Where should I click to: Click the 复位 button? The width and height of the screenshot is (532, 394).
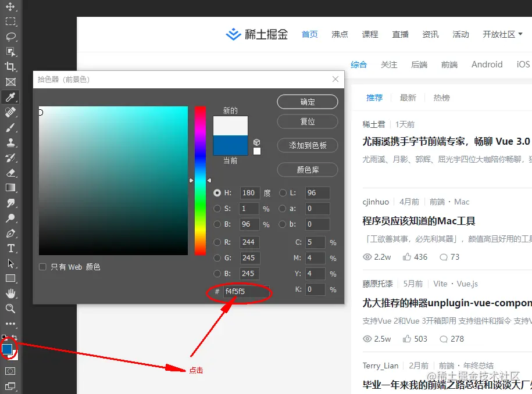pyautogui.click(x=308, y=121)
